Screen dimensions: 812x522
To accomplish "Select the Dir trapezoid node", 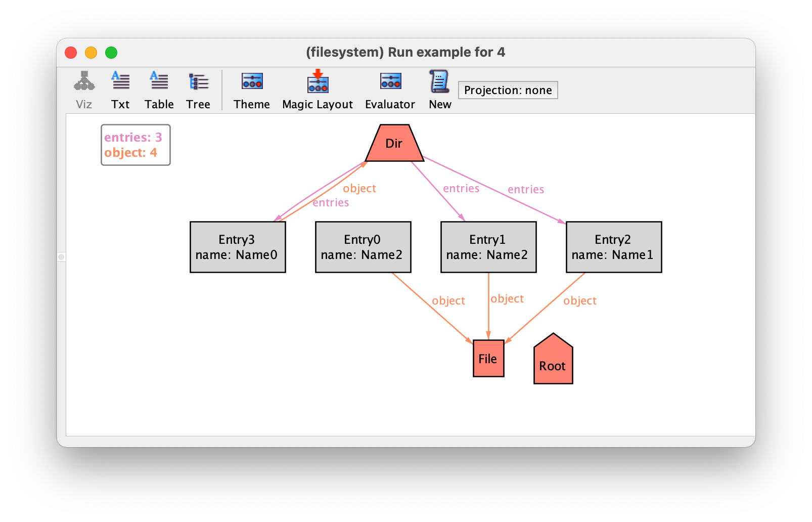I will 394,143.
